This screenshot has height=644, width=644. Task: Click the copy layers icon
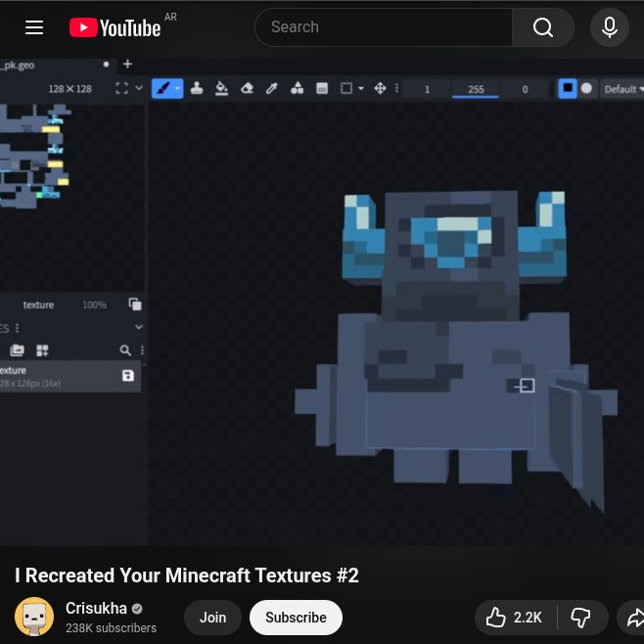(x=135, y=304)
